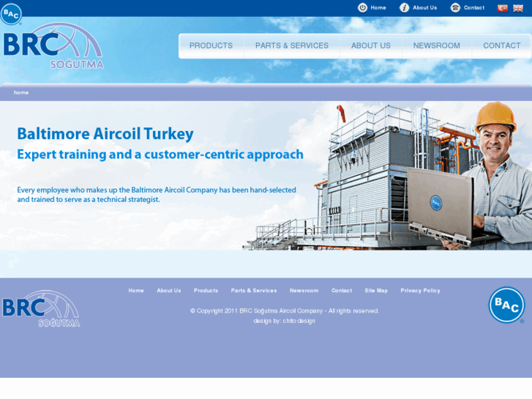Open footer Parts & Services link
The width and height of the screenshot is (532, 399).
click(254, 291)
